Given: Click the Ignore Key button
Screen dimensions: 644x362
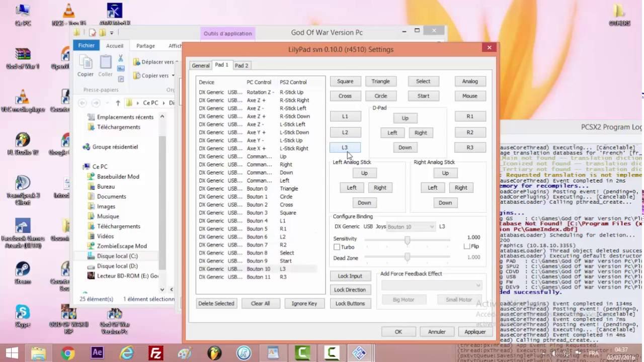Looking at the screenshot, I should pos(304,303).
